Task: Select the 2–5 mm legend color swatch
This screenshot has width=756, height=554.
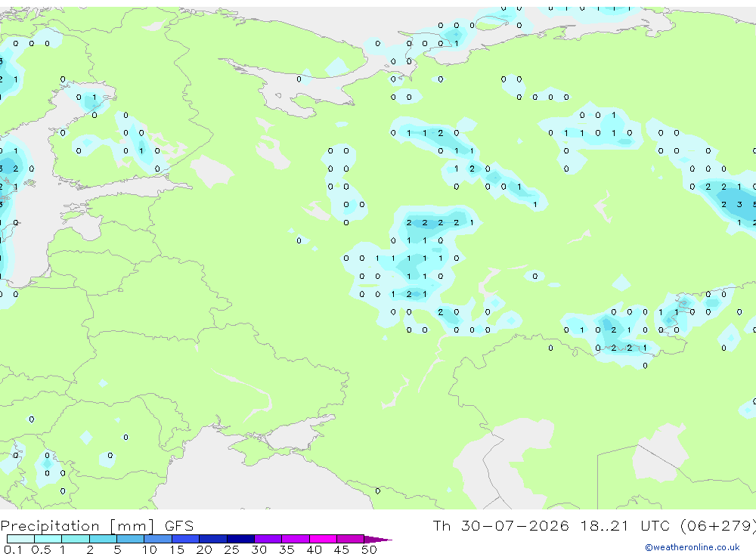Action: click(103, 539)
